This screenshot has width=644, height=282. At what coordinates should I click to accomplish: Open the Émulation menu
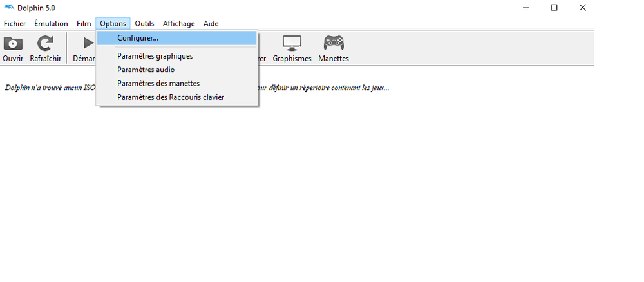tap(51, 24)
